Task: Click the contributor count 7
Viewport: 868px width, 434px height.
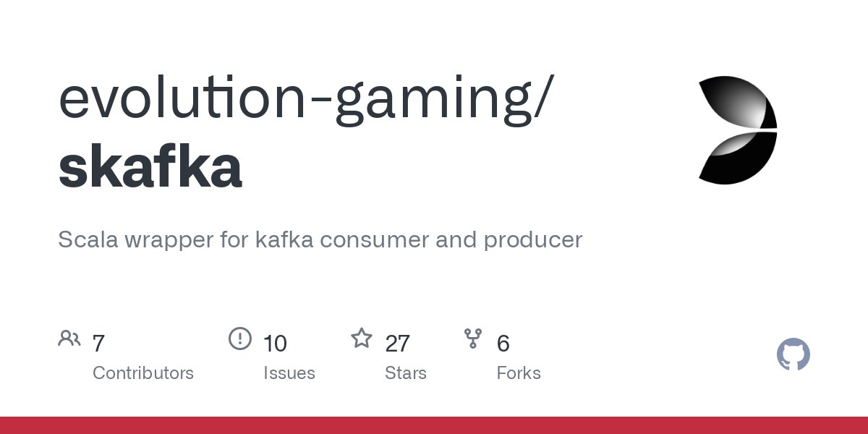Action: (99, 343)
